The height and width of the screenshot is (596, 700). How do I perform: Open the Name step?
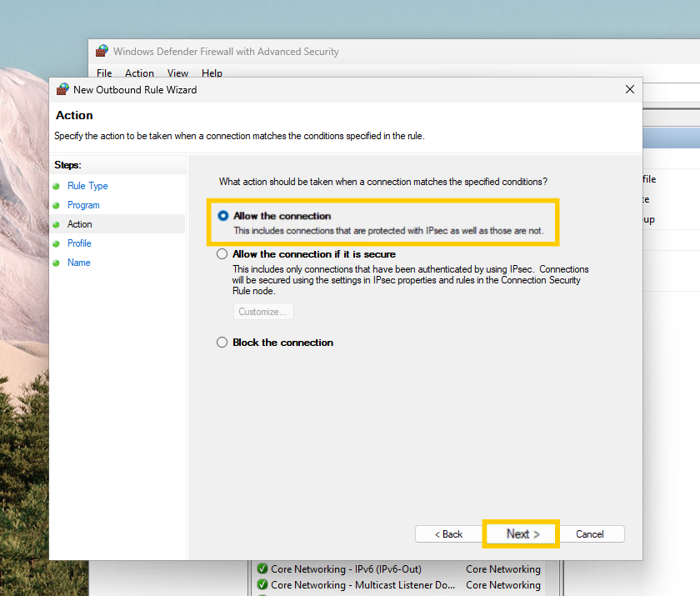pos(79,263)
